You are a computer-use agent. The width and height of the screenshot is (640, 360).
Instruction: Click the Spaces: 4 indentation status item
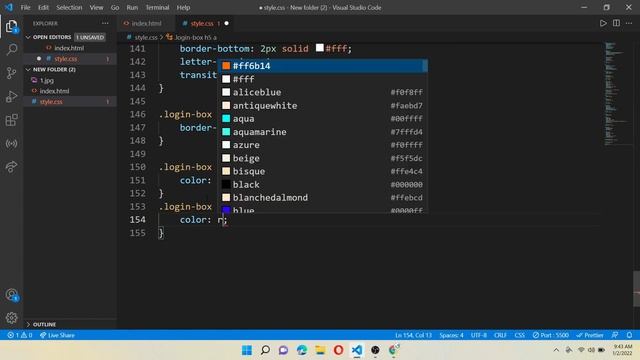pyautogui.click(x=451, y=335)
